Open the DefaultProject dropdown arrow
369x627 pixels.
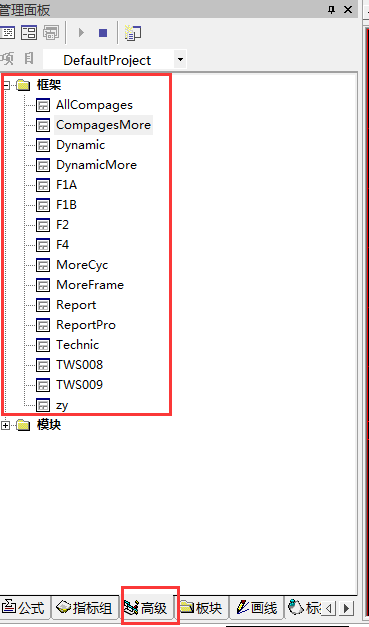[x=180, y=60]
